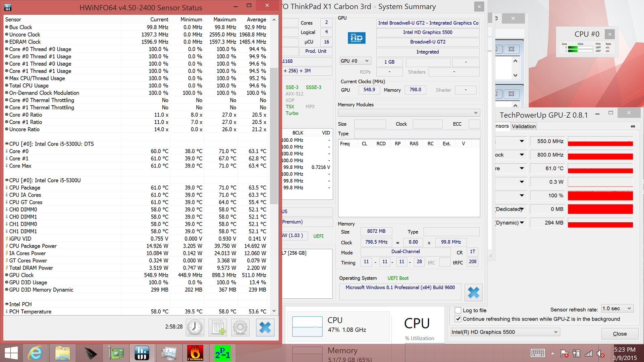
Task: Click the blue X close sensors button
Action: (x=265, y=327)
